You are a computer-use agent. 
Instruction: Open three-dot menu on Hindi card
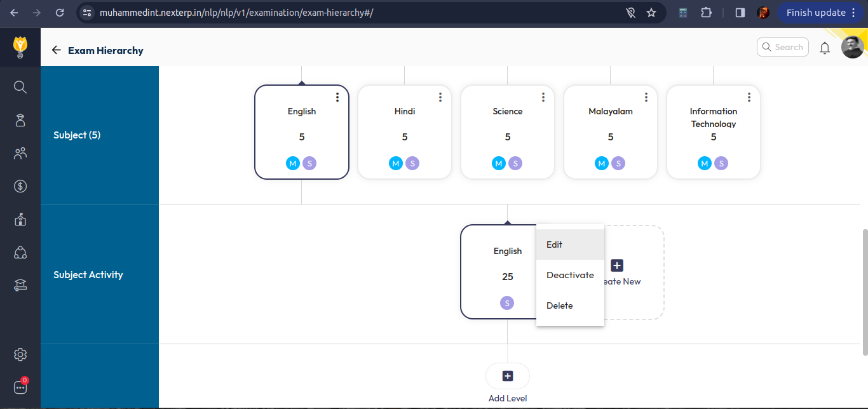[x=440, y=97]
